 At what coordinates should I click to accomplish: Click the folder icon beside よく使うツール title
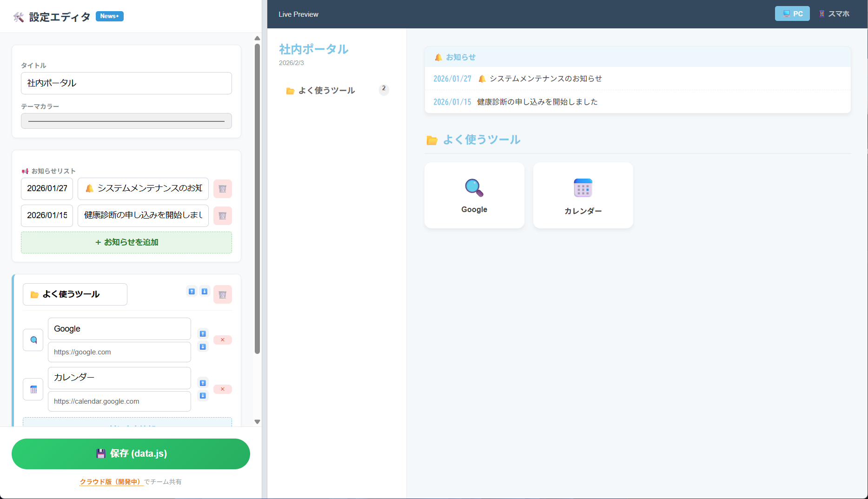33,294
